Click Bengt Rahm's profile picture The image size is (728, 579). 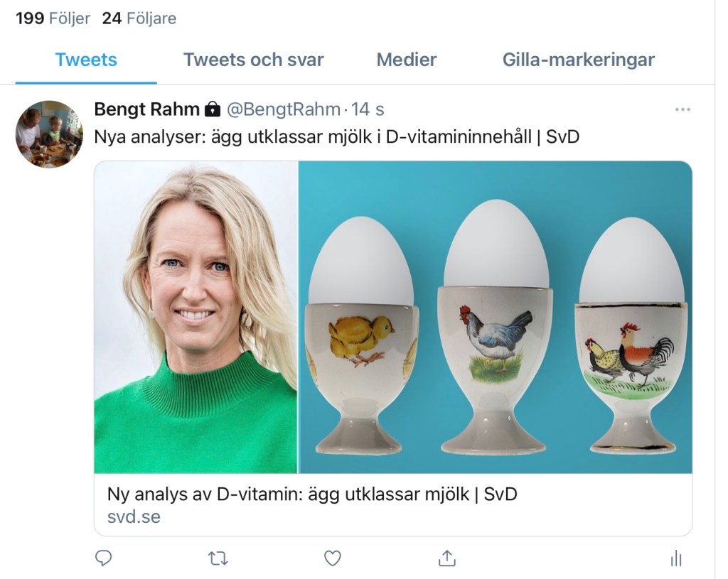pyautogui.click(x=49, y=134)
